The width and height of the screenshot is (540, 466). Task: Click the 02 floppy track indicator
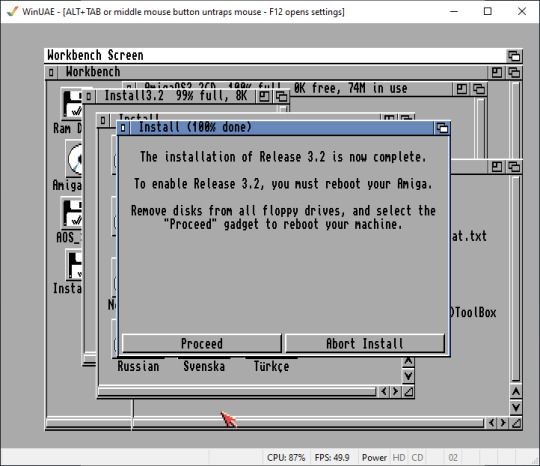tap(453, 458)
